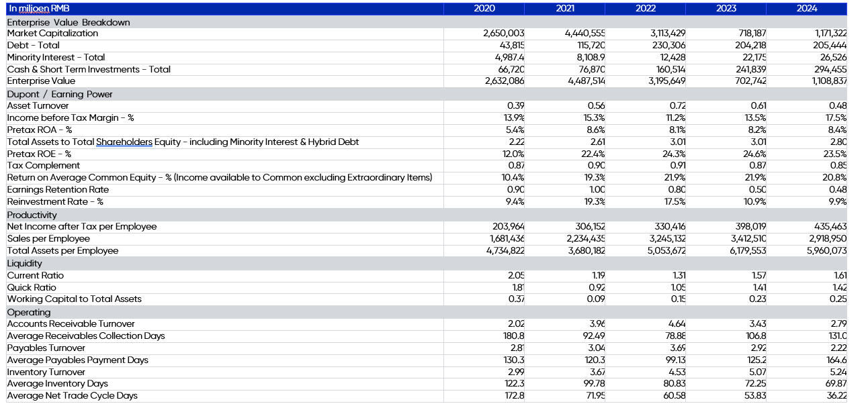The width and height of the screenshot is (868, 408).
Task: Select Total Assets per Employee label
Action: [62, 251]
